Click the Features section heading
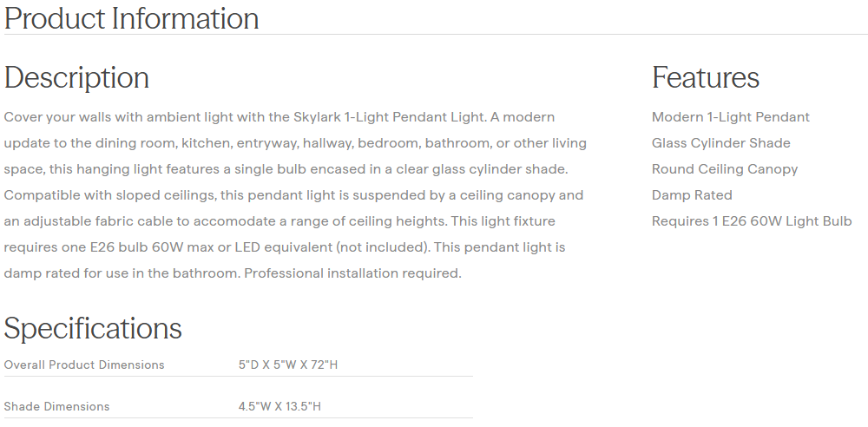The height and width of the screenshot is (427, 868). (706, 78)
